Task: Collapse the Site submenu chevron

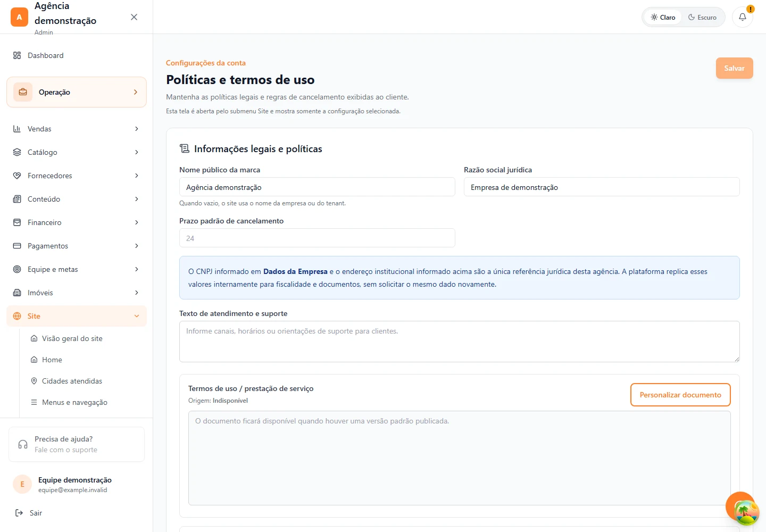Action: (137, 316)
